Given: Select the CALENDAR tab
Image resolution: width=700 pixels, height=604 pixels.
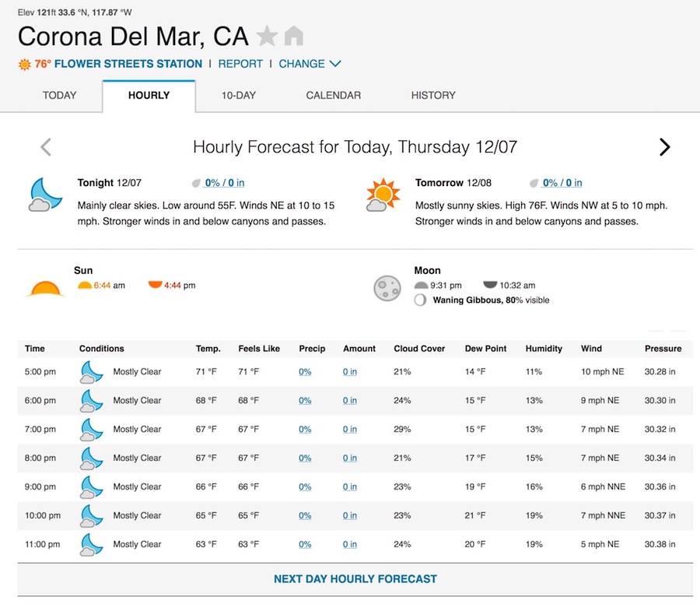Looking at the screenshot, I should coord(334,95).
